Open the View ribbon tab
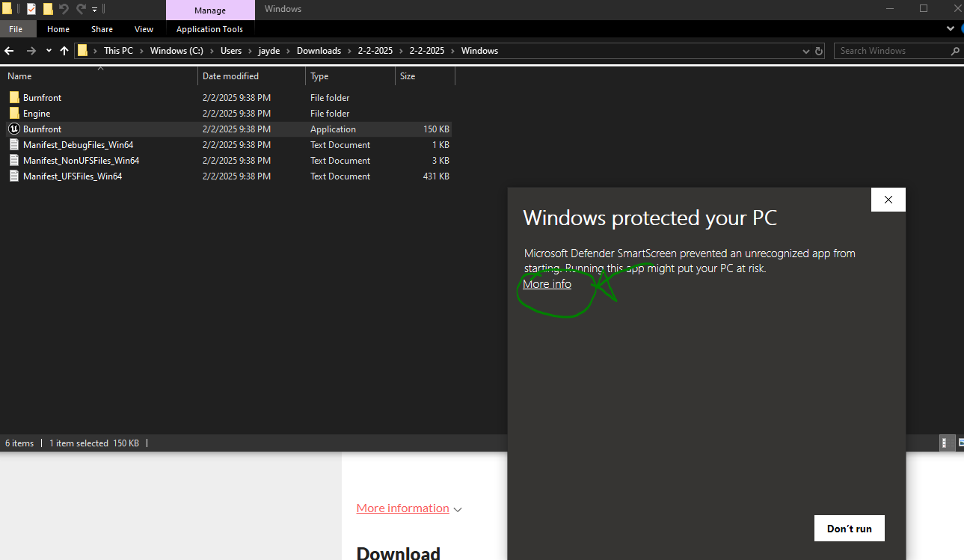 (144, 29)
